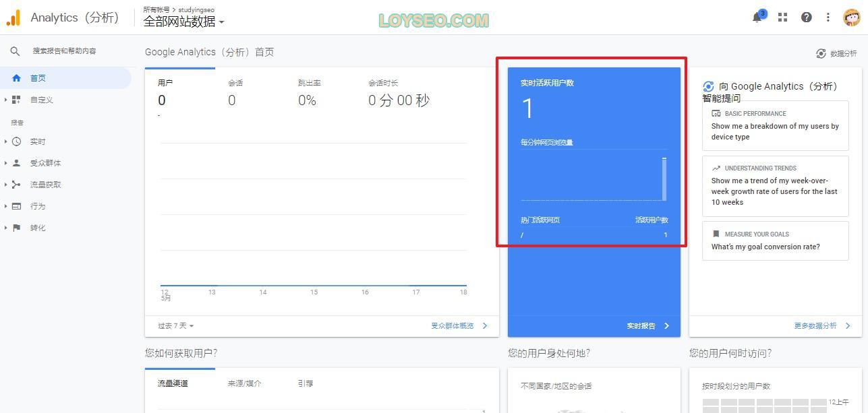The image size is (868, 413).
Task: Select the 跳出率 metric tab
Action: [x=320, y=94]
